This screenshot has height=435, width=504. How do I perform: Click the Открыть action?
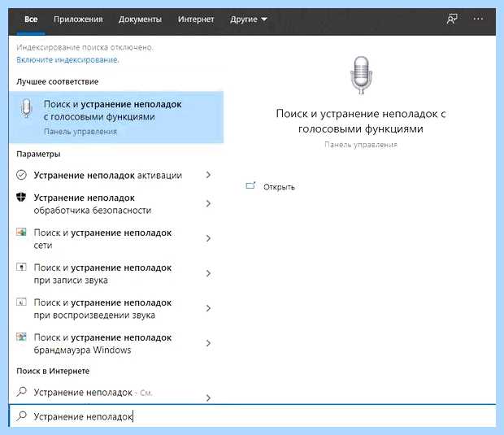pyautogui.click(x=279, y=187)
